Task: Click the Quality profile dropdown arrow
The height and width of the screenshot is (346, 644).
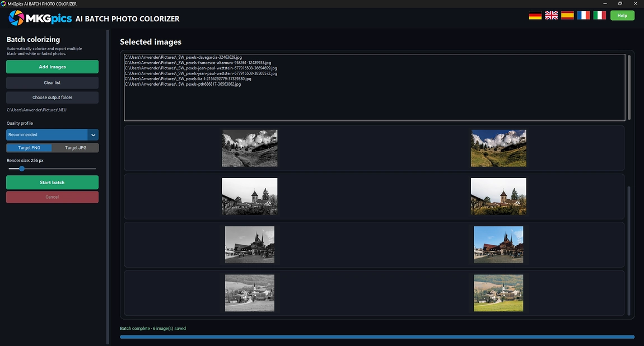Action: click(93, 134)
